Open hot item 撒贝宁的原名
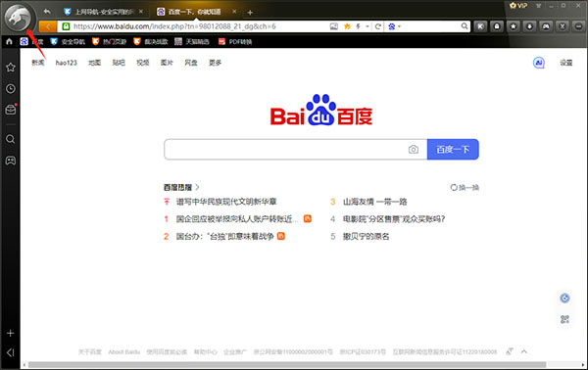This screenshot has width=588, height=370. [x=366, y=236]
